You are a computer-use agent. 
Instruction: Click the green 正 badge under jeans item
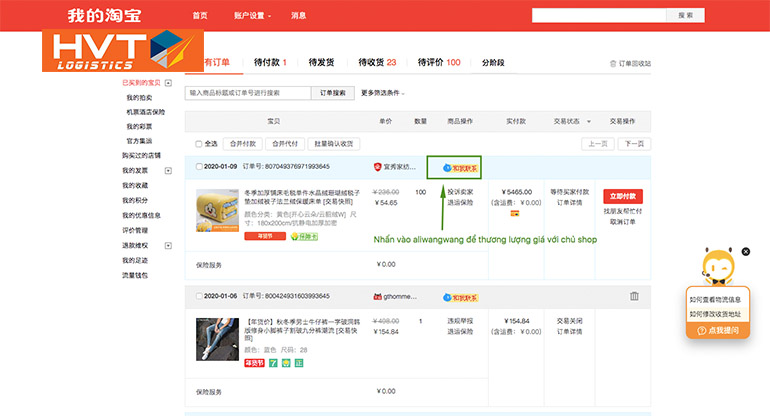299,363
